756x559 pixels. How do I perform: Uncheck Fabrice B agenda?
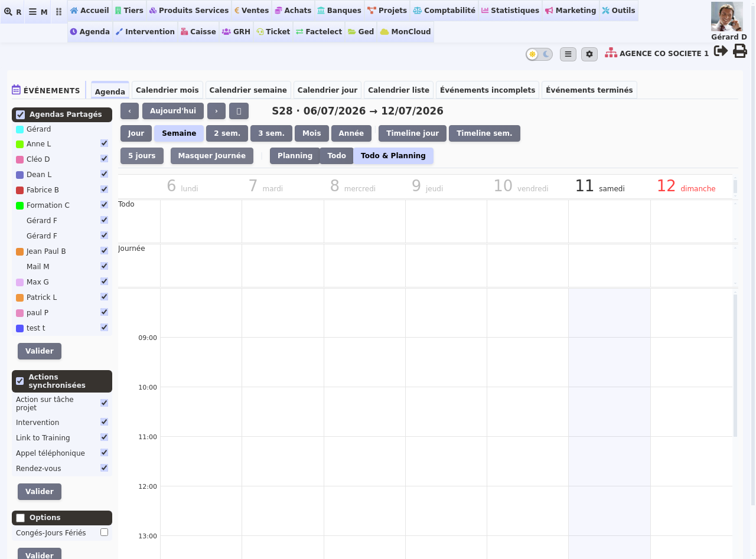click(104, 189)
